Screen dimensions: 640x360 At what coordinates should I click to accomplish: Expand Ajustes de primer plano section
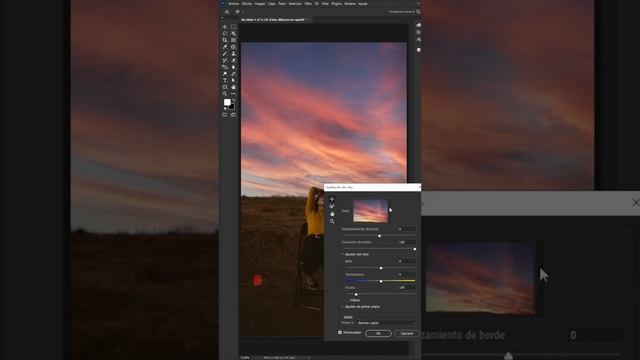click(x=343, y=307)
